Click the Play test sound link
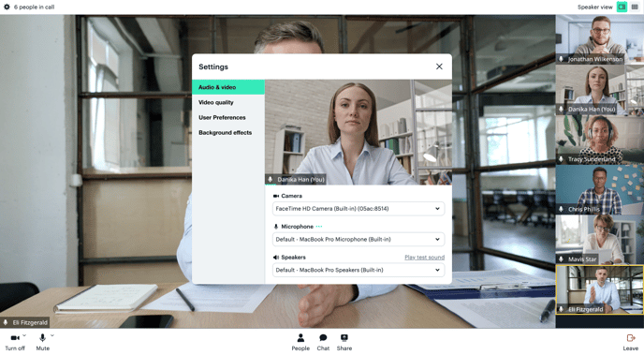This screenshot has height=355, width=644. pyautogui.click(x=424, y=258)
